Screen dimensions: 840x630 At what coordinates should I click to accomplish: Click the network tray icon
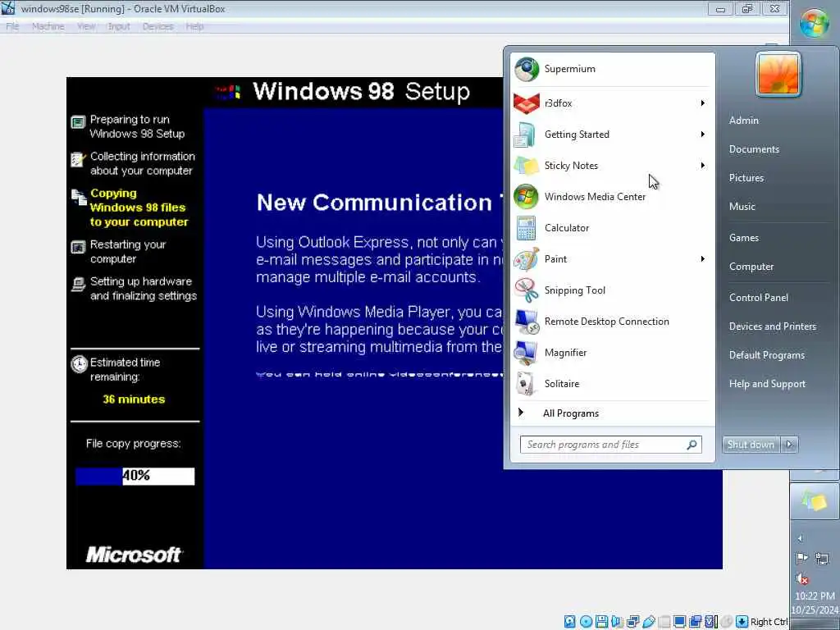pos(821,559)
